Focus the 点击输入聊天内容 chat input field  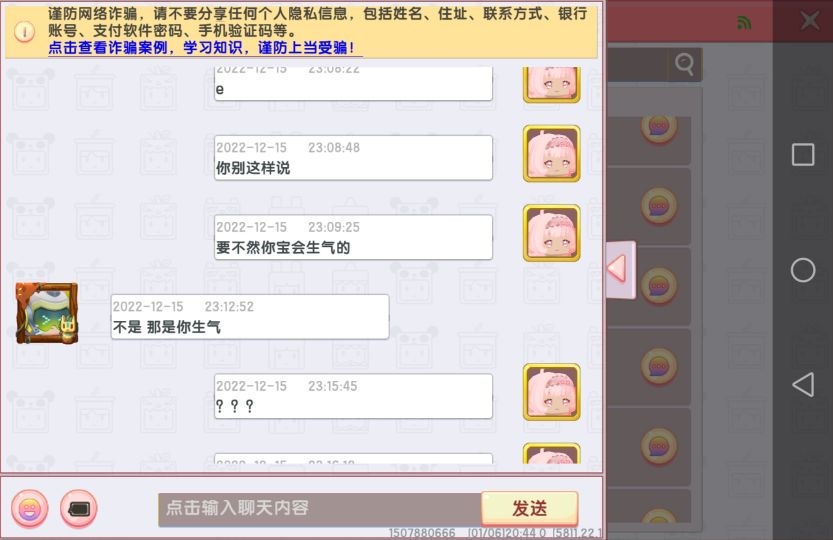tap(320, 509)
